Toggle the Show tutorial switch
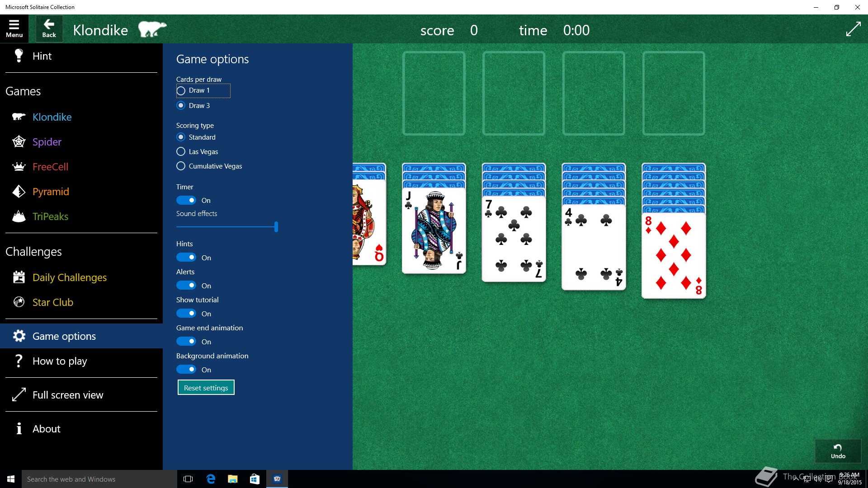This screenshot has width=868, height=488. pos(186,313)
